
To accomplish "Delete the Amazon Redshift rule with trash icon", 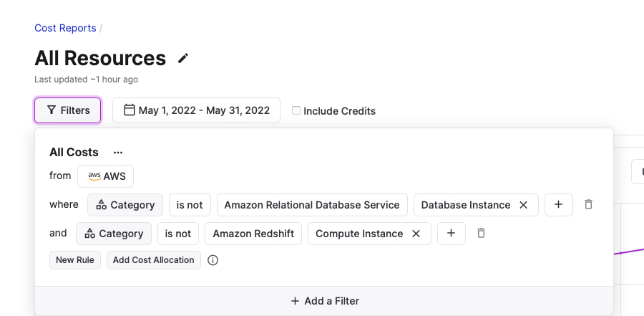I will 482,234.
